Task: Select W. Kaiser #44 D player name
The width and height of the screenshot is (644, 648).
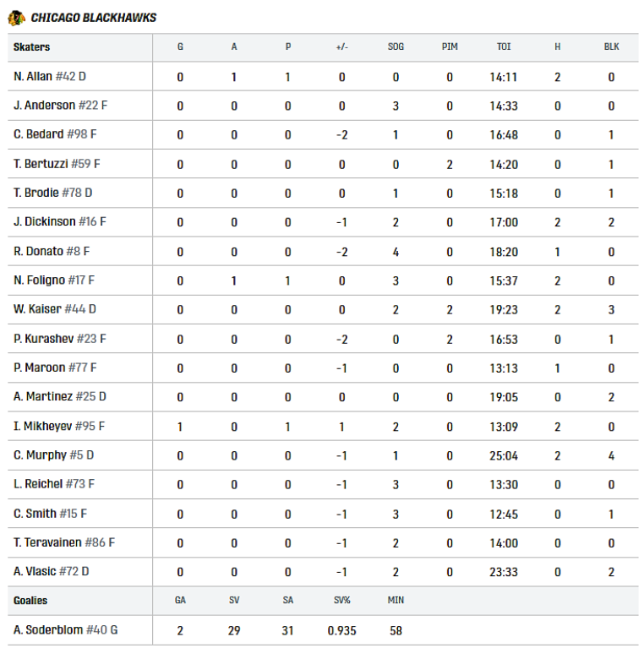Action: coord(55,309)
